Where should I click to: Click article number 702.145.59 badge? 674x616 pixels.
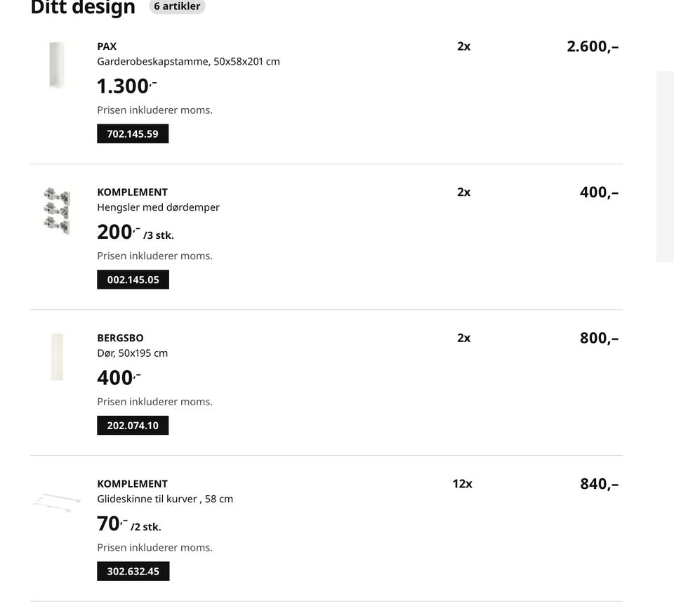pyautogui.click(x=133, y=133)
